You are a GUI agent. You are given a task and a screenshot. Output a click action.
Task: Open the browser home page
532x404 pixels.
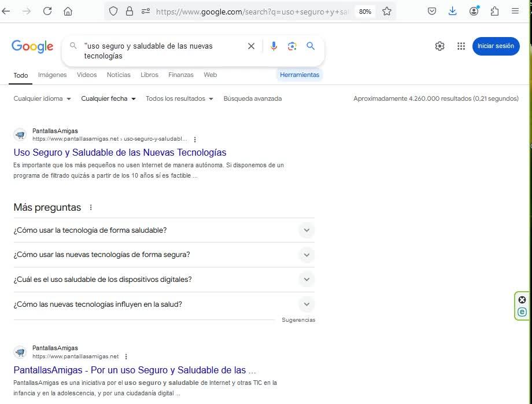(x=68, y=11)
